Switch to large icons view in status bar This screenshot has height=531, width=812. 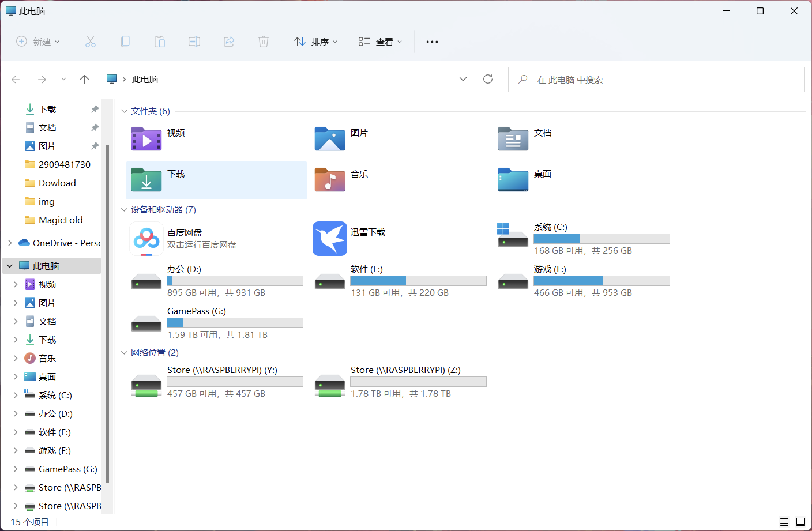tap(800, 522)
